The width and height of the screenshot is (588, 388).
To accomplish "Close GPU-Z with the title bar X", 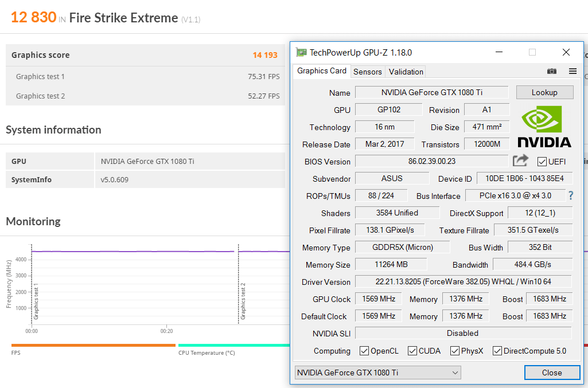I will click(566, 52).
